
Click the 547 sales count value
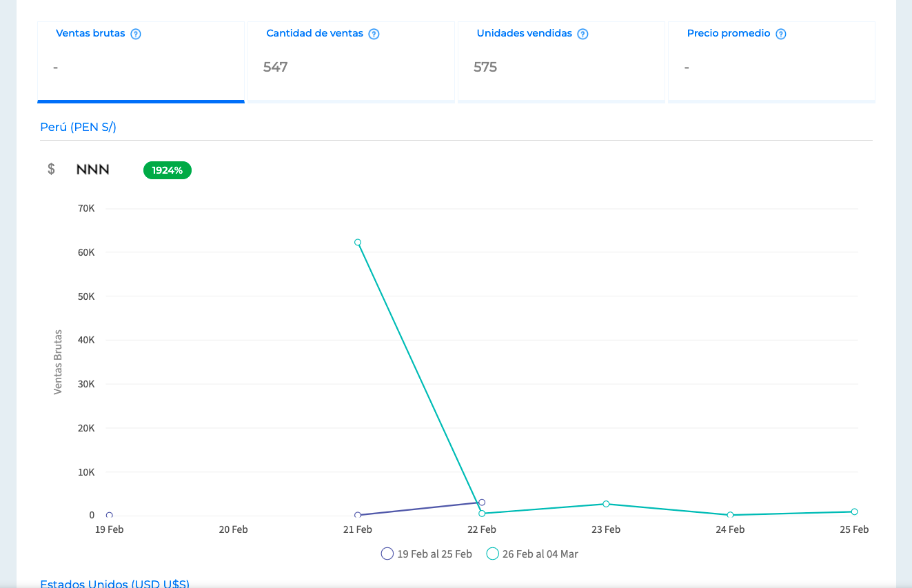pos(276,67)
